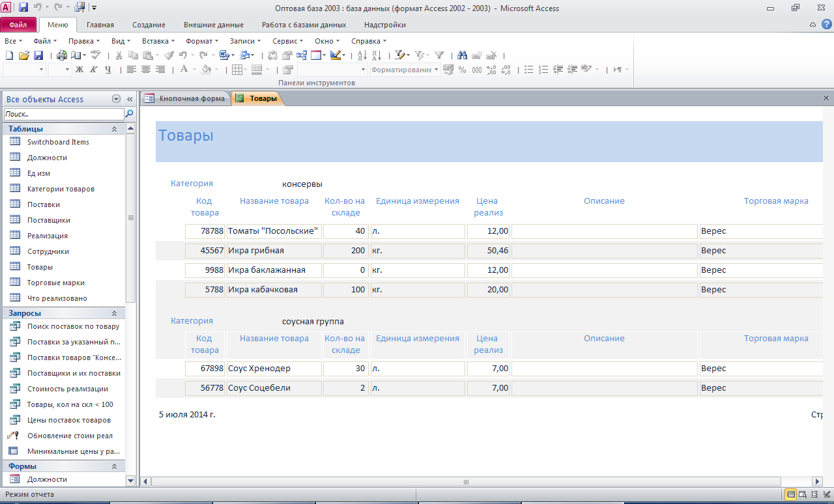Click the horizontal scrollbar of the report

(466, 482)
